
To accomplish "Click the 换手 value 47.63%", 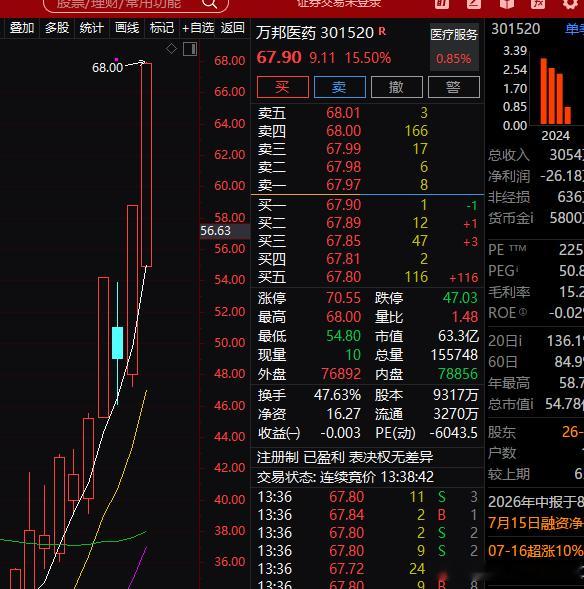I will [x=337, y=395].
